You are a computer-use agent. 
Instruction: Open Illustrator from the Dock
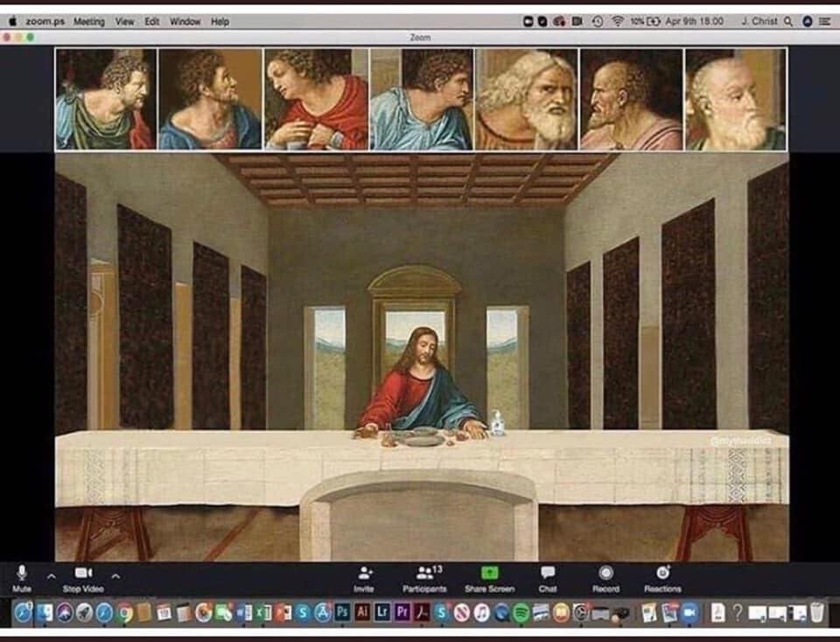362,612
